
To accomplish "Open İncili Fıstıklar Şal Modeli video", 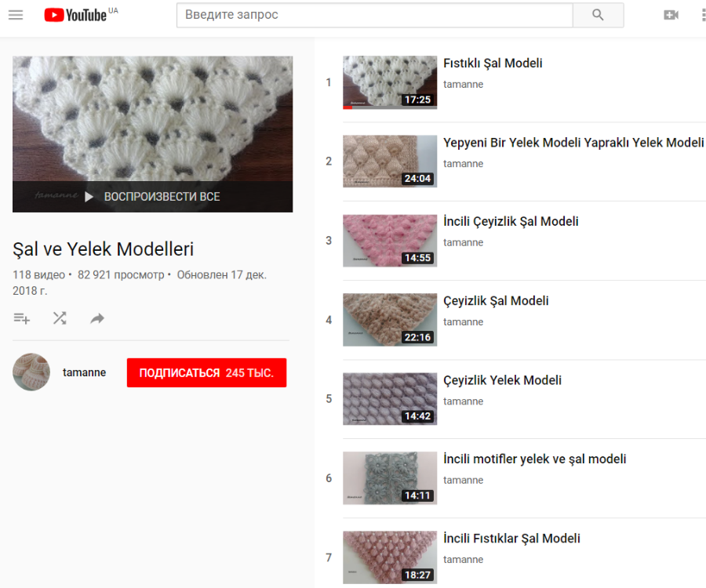I will (x=511, y=539).
